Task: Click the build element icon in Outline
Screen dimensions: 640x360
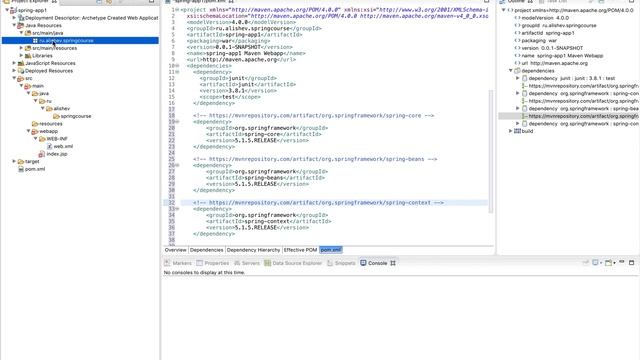Action: pos(518,131)
